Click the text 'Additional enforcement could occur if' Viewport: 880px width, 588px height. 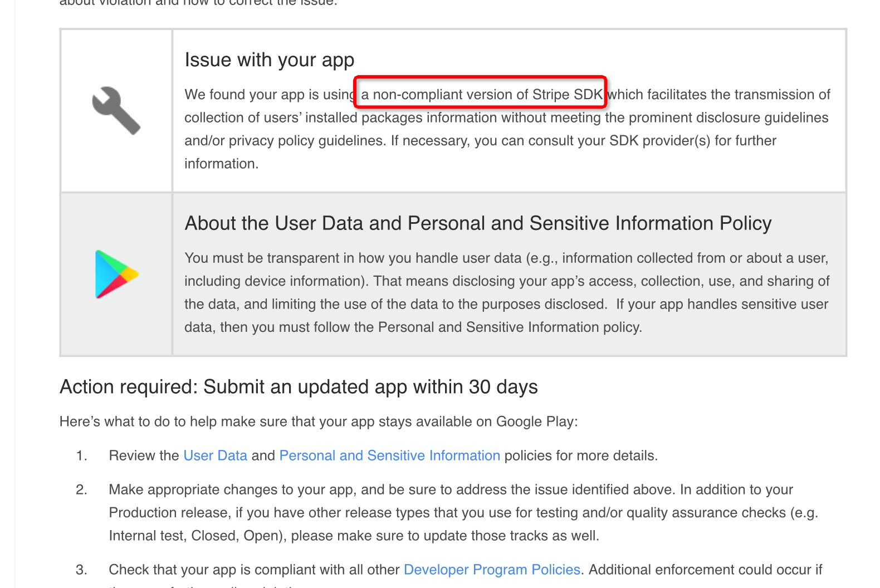705,570
